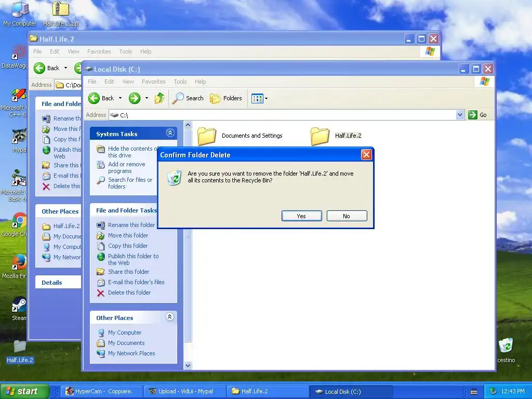Switch to Upload - VidLii - Mypal taskbar button
The height and width of the screenshot is (399, 532).
click(x=184, y=391)
